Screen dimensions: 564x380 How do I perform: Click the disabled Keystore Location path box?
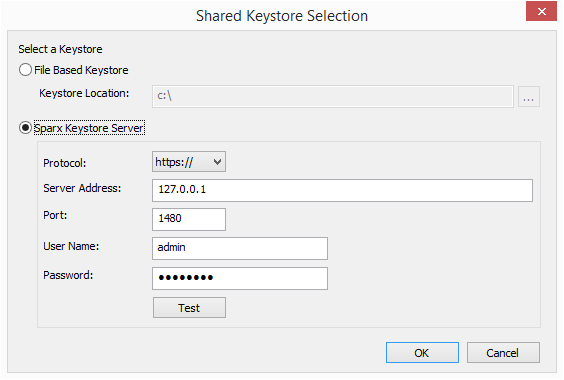pyautogui.click(x=333, y=96)
